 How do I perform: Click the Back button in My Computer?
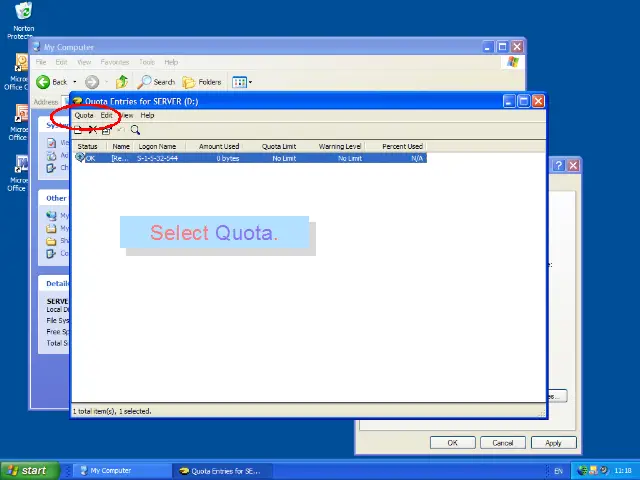click(x=52, y=82)
